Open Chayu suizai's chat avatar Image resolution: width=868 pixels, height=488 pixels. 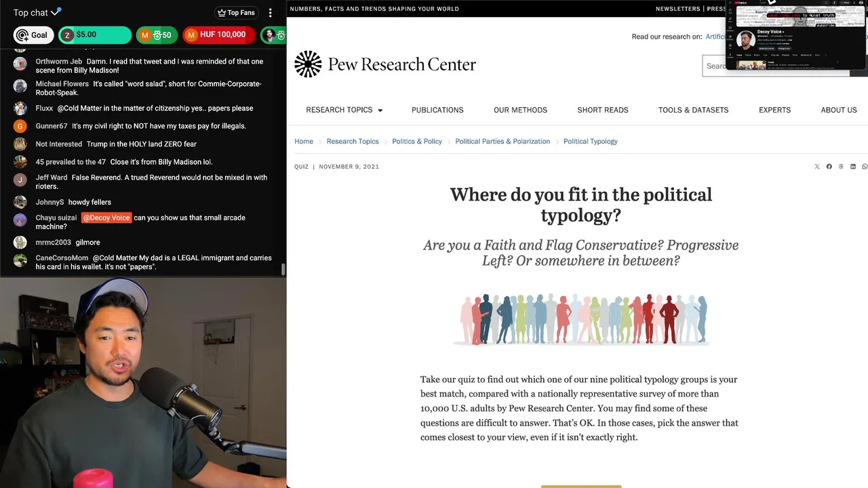pos(20,220)
